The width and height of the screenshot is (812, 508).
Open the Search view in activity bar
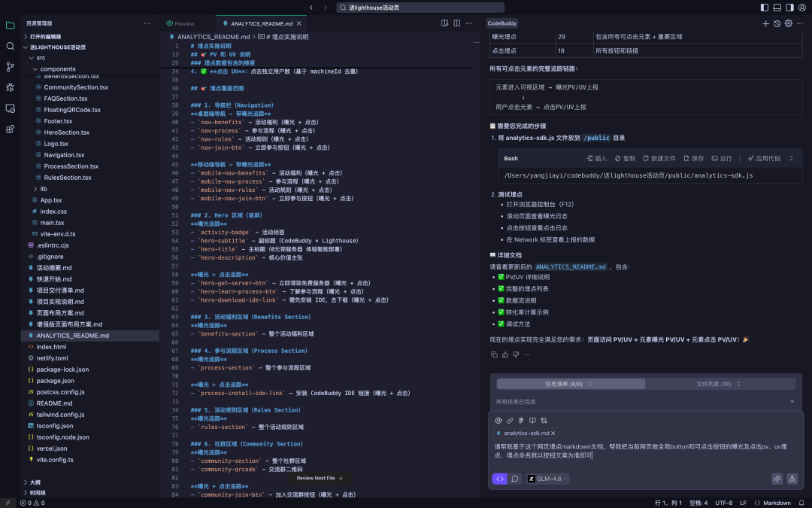tap(10, 46)
